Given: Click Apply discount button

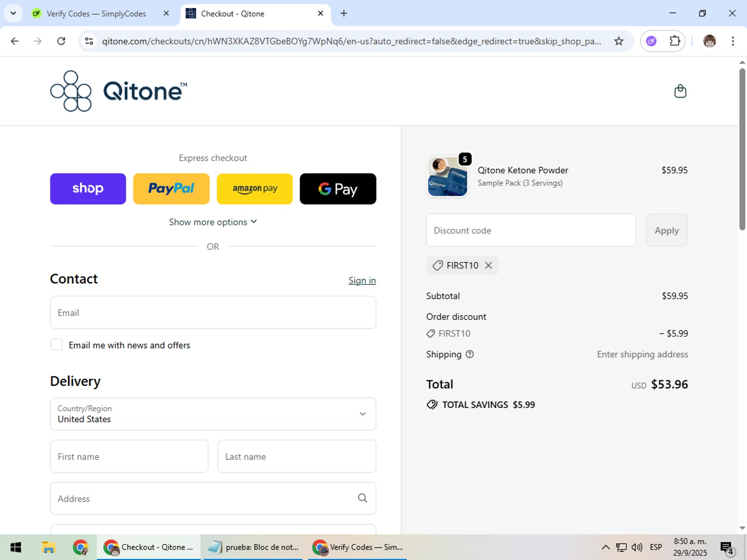Looking at the screenshot, I should point(666,230).
